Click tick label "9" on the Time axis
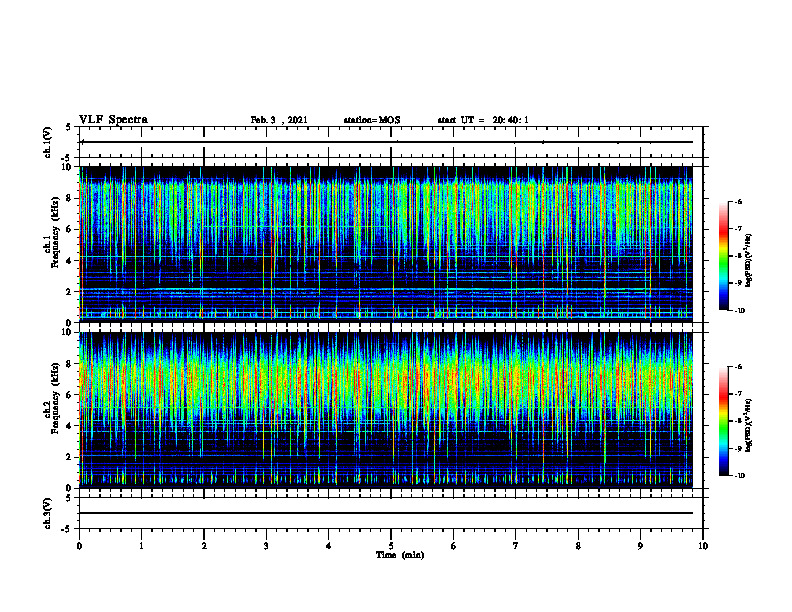792x612 pixels. (x=640, y=546)
